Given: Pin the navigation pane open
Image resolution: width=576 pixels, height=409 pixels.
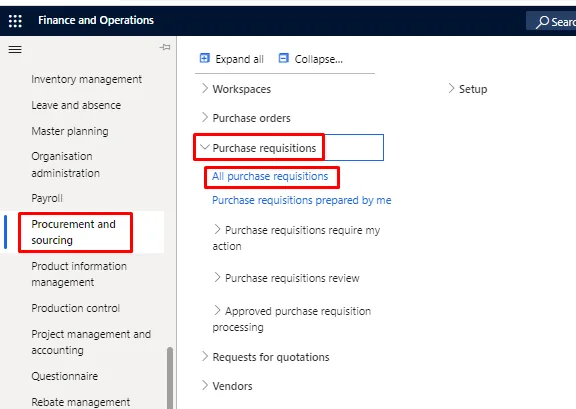Looking at the screenshot, I should [165, 47].
